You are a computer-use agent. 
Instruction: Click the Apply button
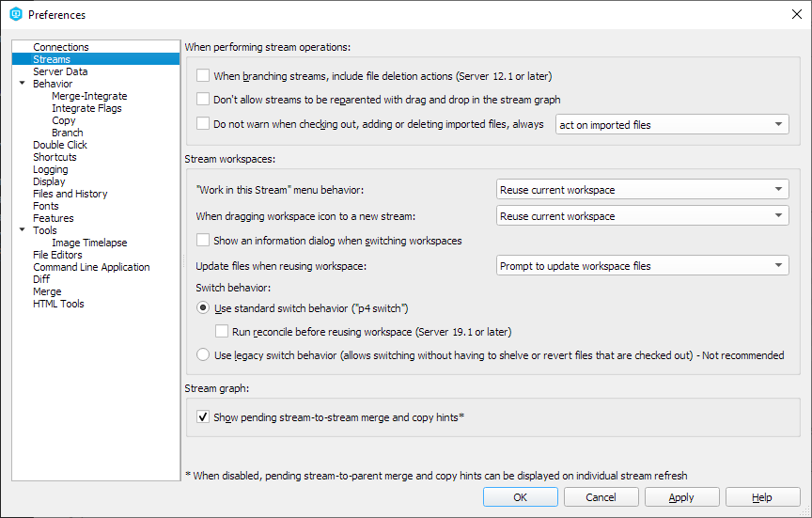[x=681, y=497]
